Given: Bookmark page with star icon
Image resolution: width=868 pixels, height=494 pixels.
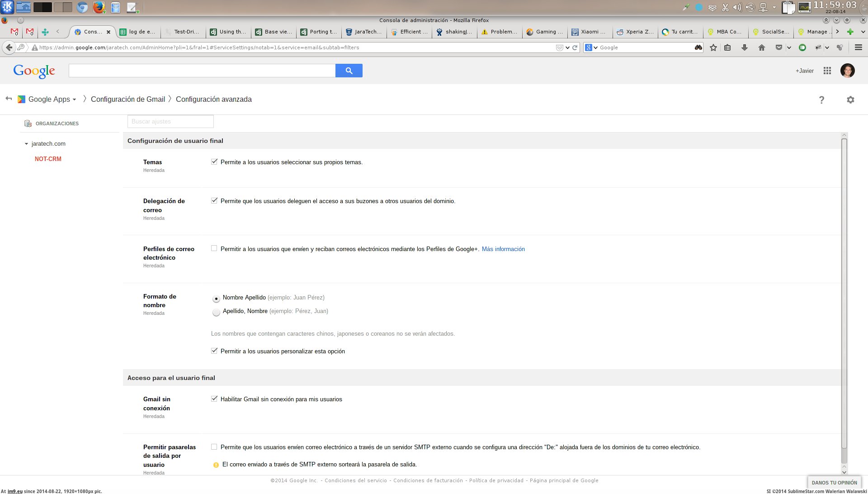Looking at the screenshot, I should pos(713,47).
